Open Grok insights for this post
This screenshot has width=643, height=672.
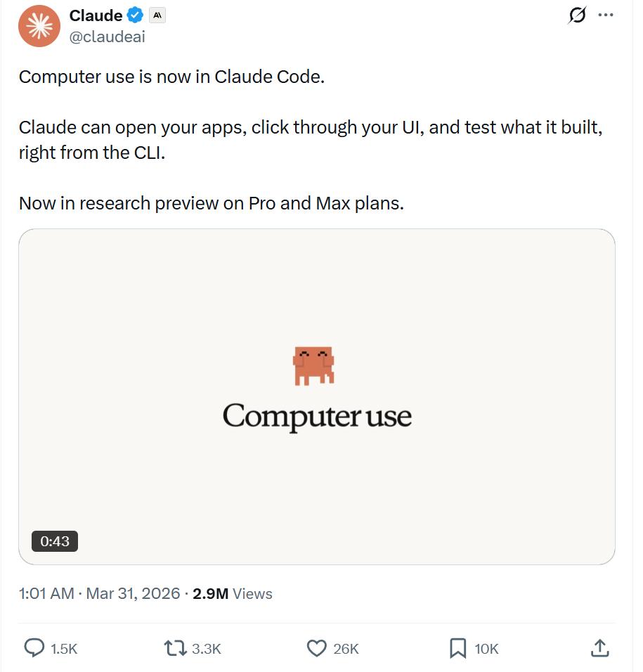[x=576, y=15]
